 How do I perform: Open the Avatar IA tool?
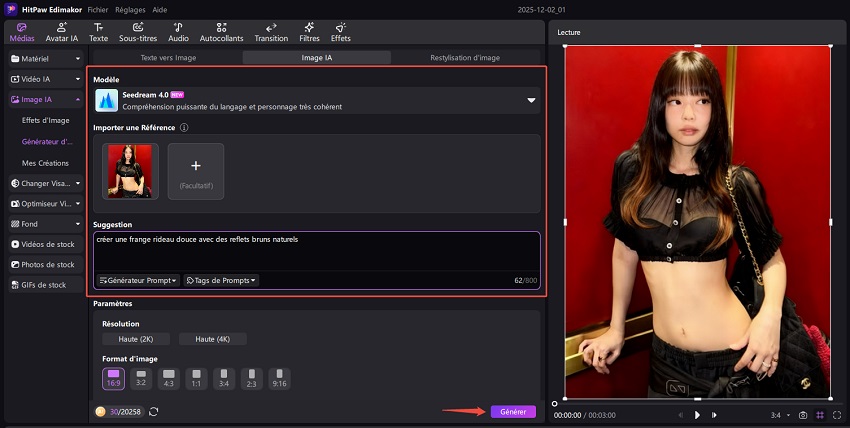click(x=61, y=31)
